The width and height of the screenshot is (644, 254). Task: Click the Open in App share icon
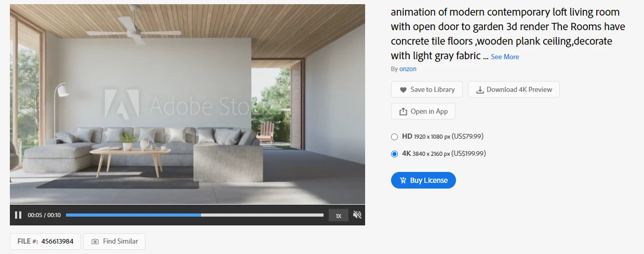403,112
